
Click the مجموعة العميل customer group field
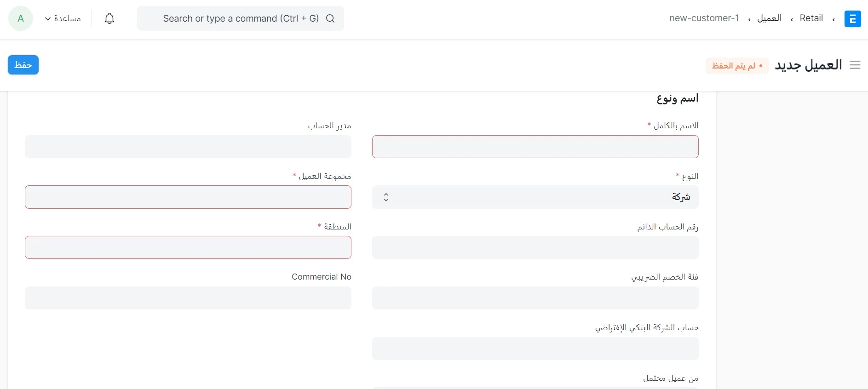[x=188, y=197]
